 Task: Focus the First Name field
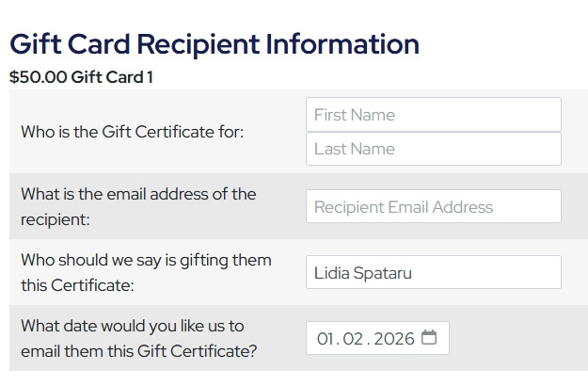pyautogui.click(x=433, y=115)
